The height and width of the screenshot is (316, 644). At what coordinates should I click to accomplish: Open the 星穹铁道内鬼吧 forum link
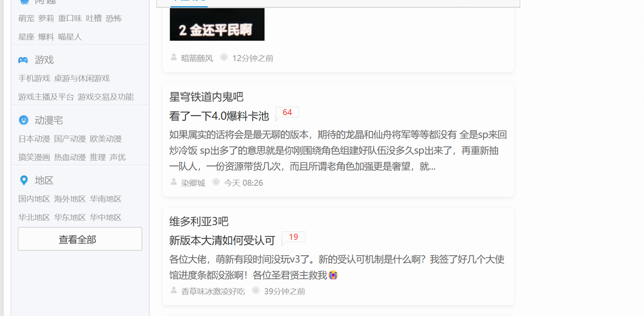(x=206, y=97)
